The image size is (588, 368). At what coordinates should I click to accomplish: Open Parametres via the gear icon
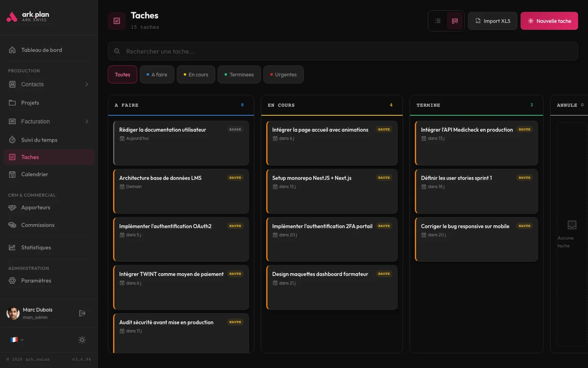pyautogui.click(x=12, y=280)
